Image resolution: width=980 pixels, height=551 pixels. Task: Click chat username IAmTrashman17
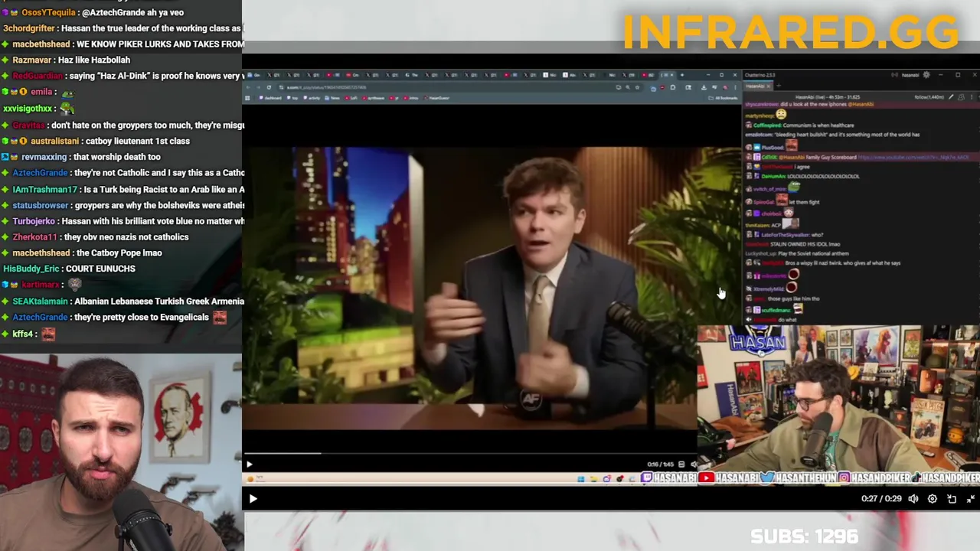(x=45, y=189)
